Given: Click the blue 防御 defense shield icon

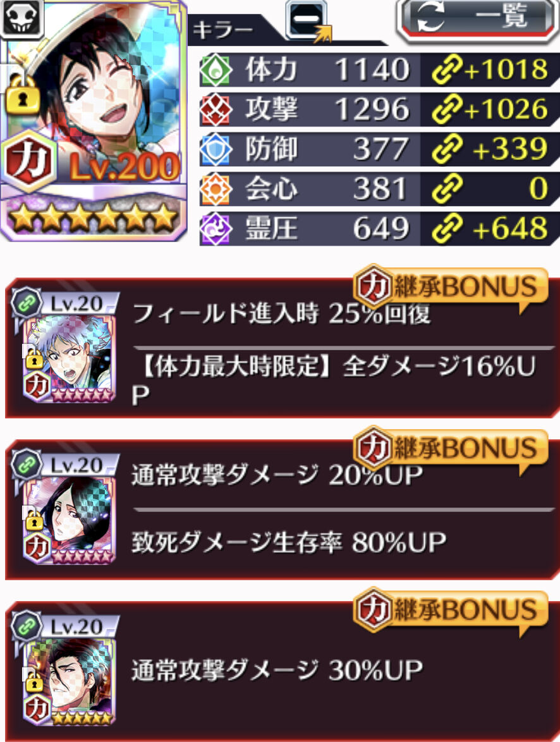Looking at the screenshot, I should 216,150.
